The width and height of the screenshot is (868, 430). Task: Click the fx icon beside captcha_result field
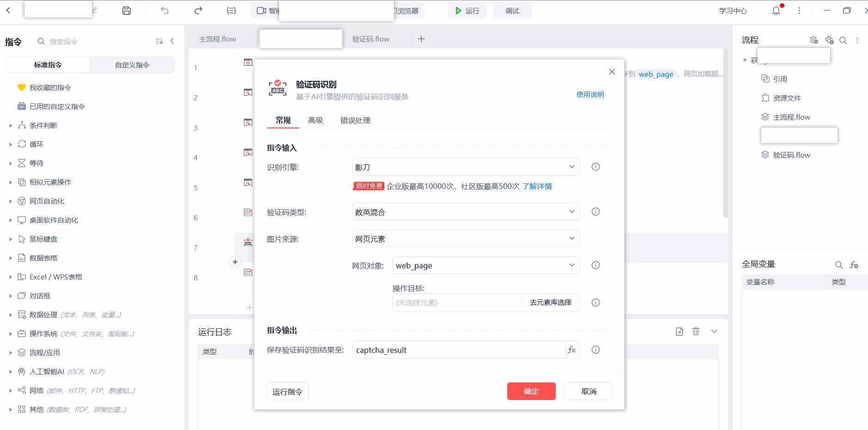pos(572,350)
